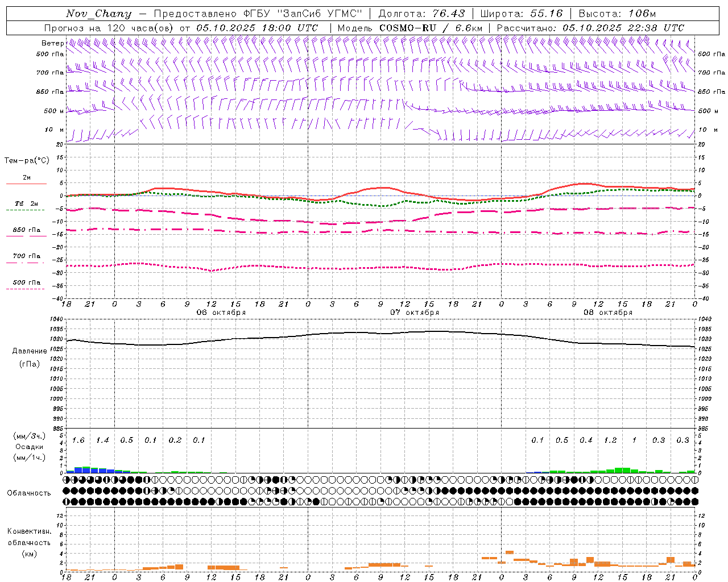This screenshot has width=728, height=582.
Task: Click the 'Ветер' wind panel label
Action: click(52, 43)
